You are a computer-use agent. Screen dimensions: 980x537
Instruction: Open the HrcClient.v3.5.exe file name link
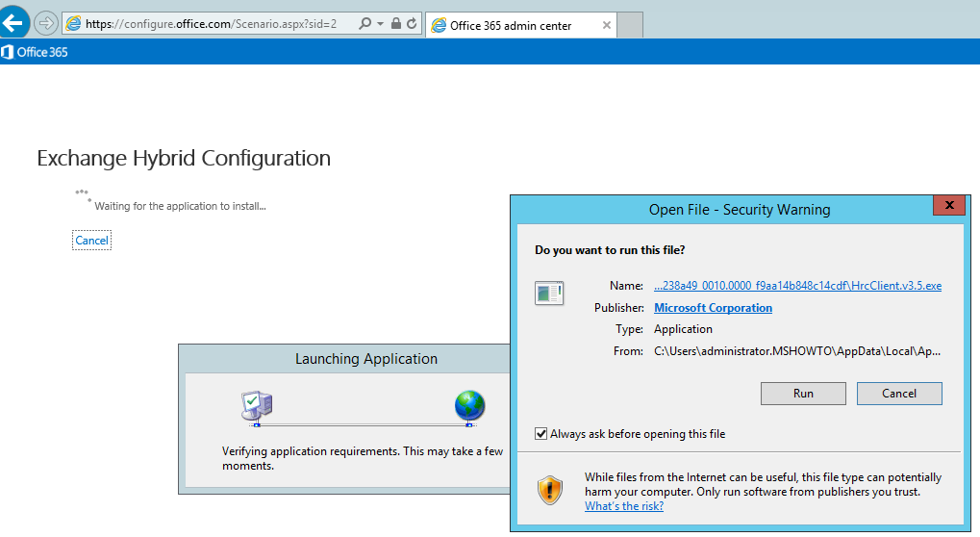pos(797,286)
